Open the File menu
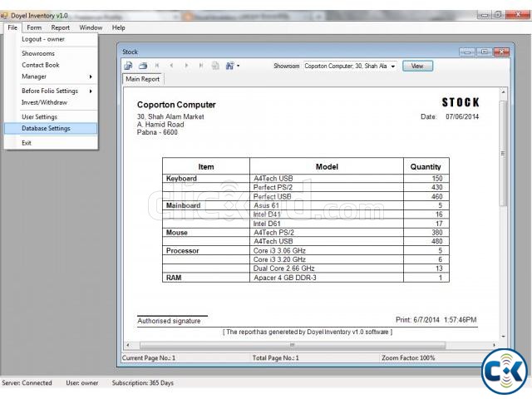Screen dimensions: 532x399 (12, 27)
